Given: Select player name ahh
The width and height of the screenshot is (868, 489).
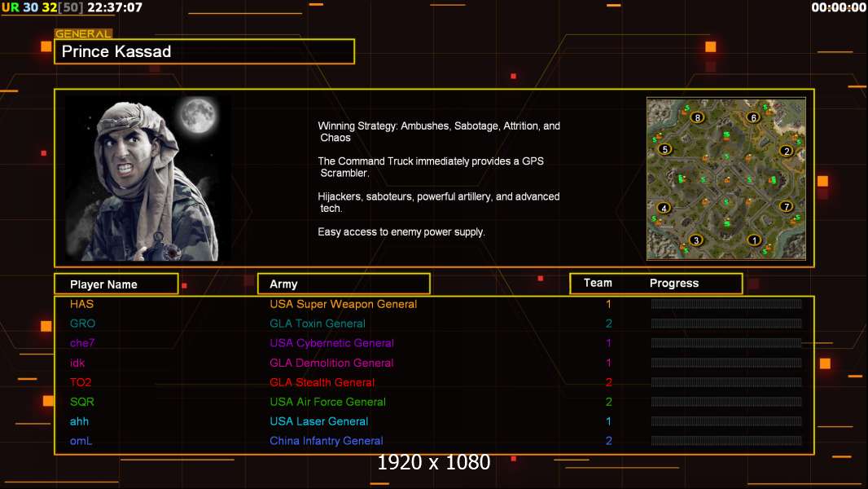Looking at the screenshot, I should coord(79,421).
